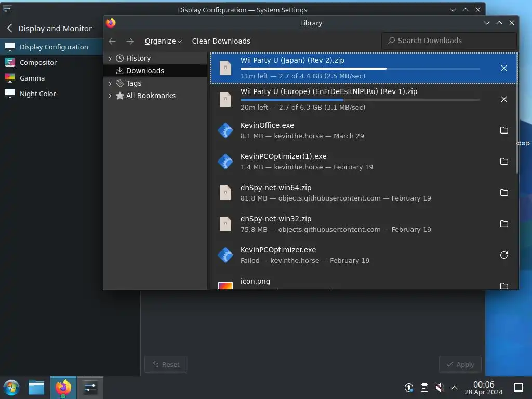Cancel the Wii Party U (Europe) download
Image resolution: width=532 pixels, height=399 pixels.
click(x=503, y=99)
